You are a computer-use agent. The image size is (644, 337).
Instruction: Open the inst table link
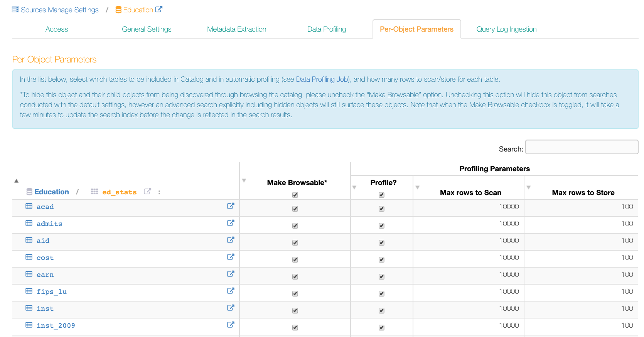(45, 308)
